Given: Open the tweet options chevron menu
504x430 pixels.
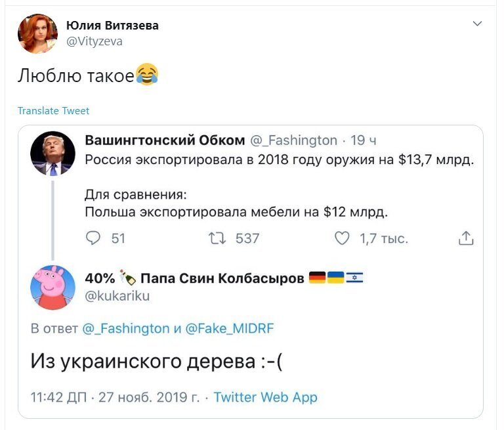Looking at the screenshot, I should click(477, 24).
